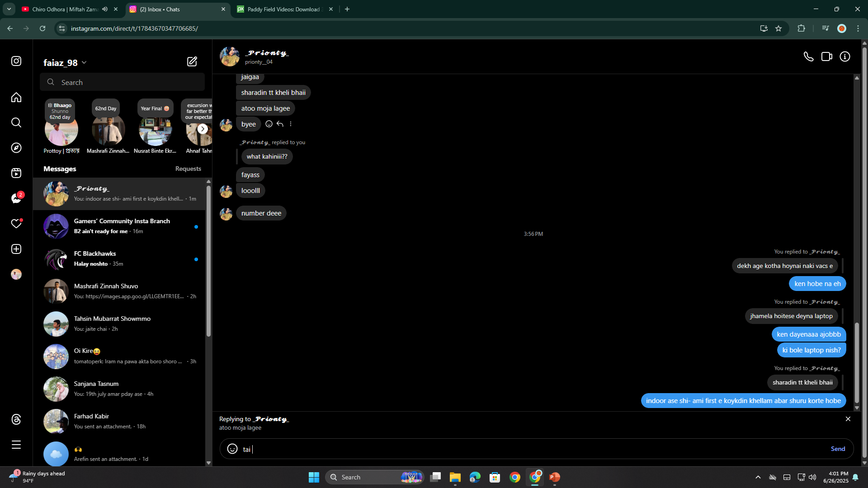Open conversation information icon
This screenshot has width=868, height=488.
point(845,56)
